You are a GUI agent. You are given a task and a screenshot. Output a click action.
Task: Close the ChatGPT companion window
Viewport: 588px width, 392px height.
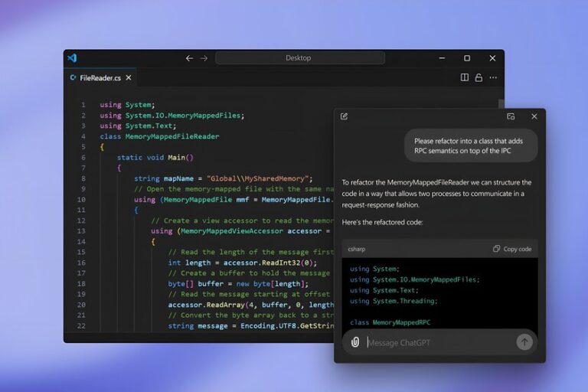point(534,116)
